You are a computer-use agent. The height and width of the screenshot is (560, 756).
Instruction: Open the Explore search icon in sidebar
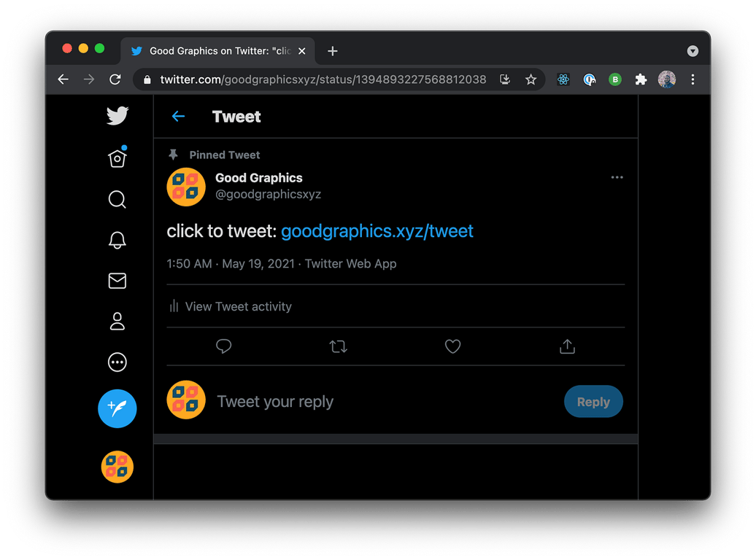[x=117, y=199]
